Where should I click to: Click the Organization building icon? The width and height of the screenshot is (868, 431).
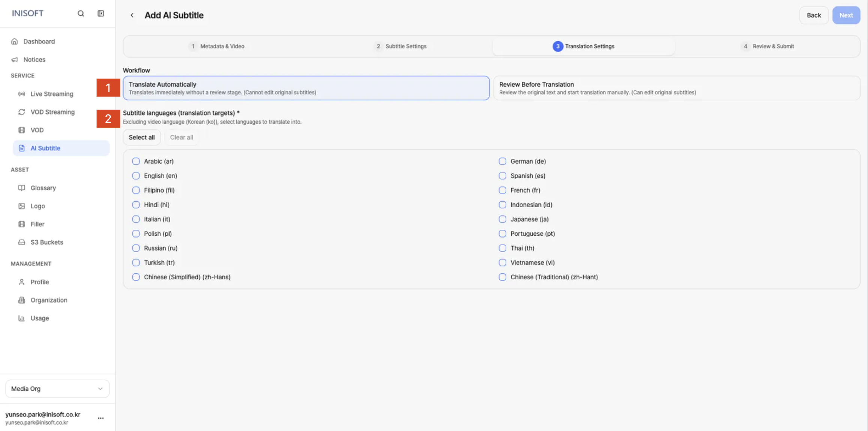[22, 300]
